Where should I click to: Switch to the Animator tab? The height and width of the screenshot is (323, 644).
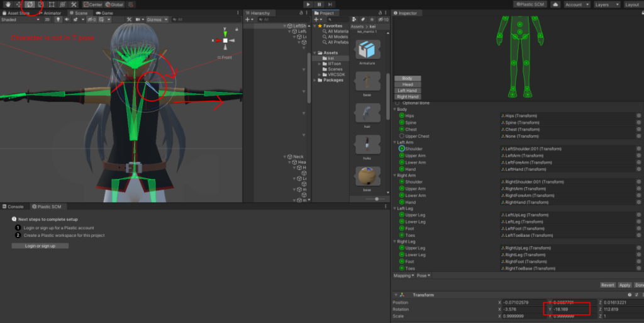[50, 13]
